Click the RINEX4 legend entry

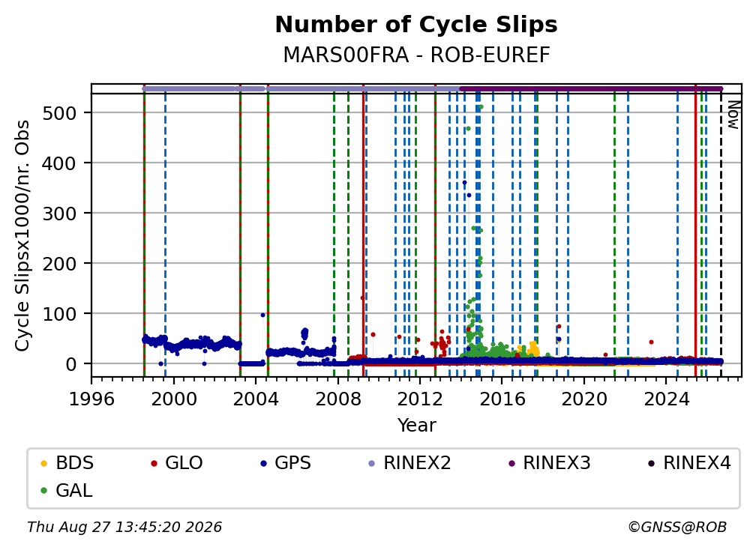(x=689, y=463)
